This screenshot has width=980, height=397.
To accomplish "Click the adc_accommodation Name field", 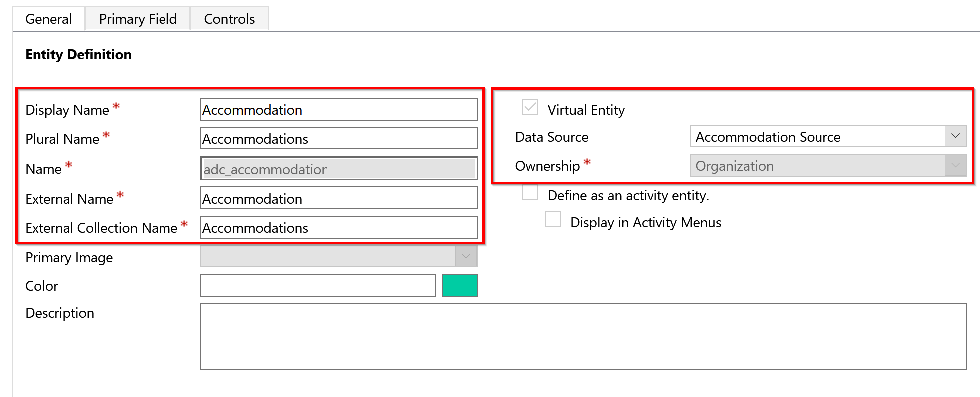I will [338, 169].
